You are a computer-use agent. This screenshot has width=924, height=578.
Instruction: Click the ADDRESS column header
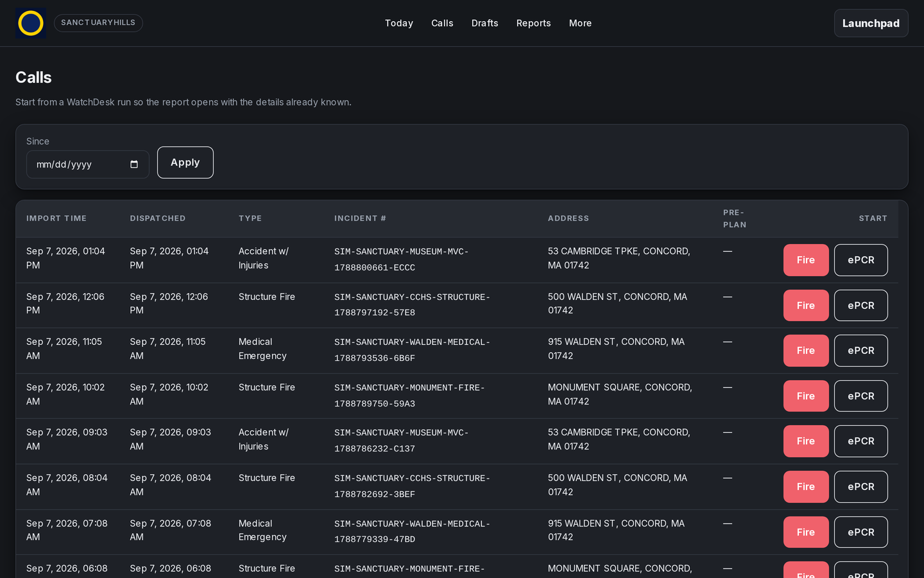[569, 218]
